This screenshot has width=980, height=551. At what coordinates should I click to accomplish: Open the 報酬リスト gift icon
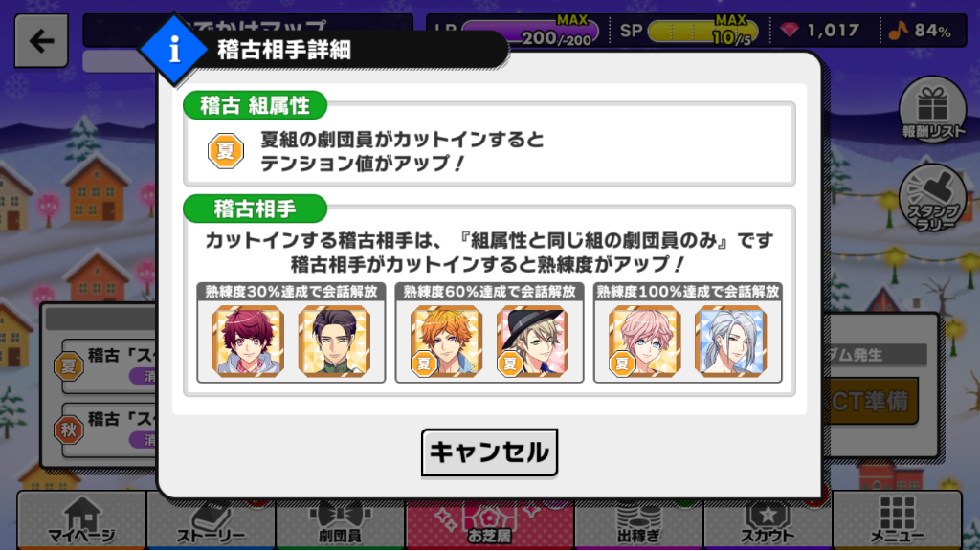pyautogui.click(x=932, y=110)
